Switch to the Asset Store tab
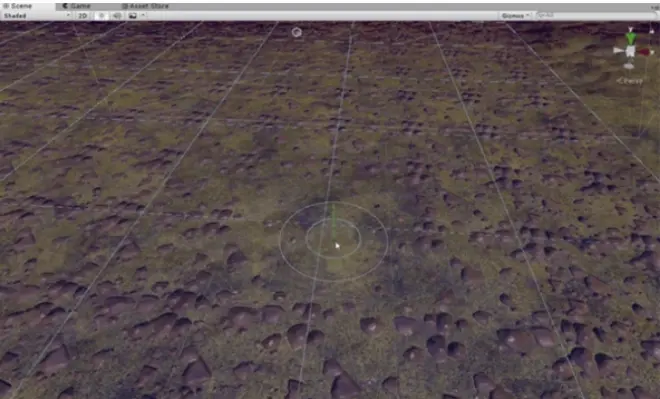Screen dimensions: 660x399 pos(146,6)
